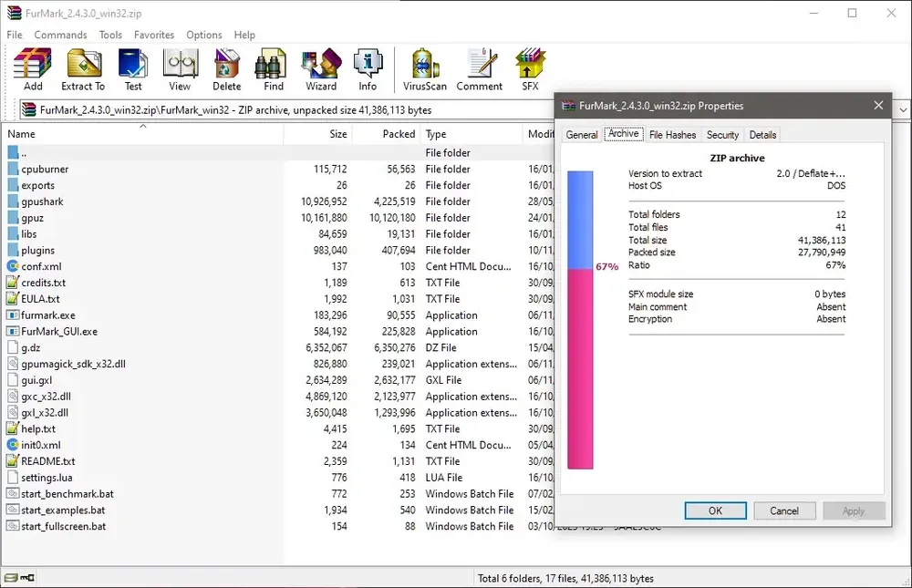Screen dimensions: 912x588
Task: Select the EULA.txt file
Action: pos(277,299)
